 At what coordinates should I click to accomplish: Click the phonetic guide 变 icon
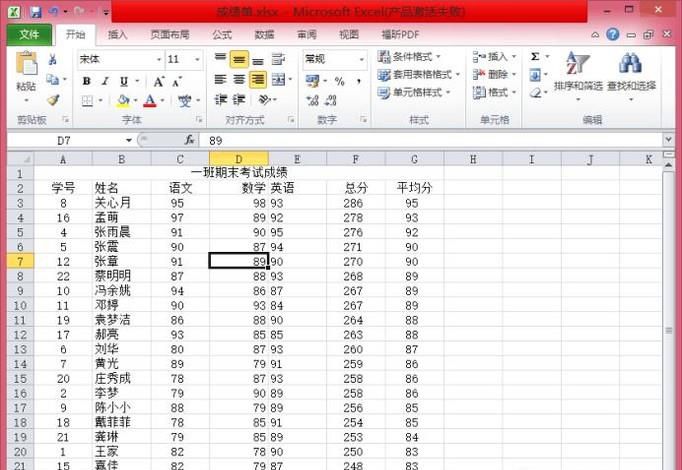pyautogui.click(x=185, y=101)
